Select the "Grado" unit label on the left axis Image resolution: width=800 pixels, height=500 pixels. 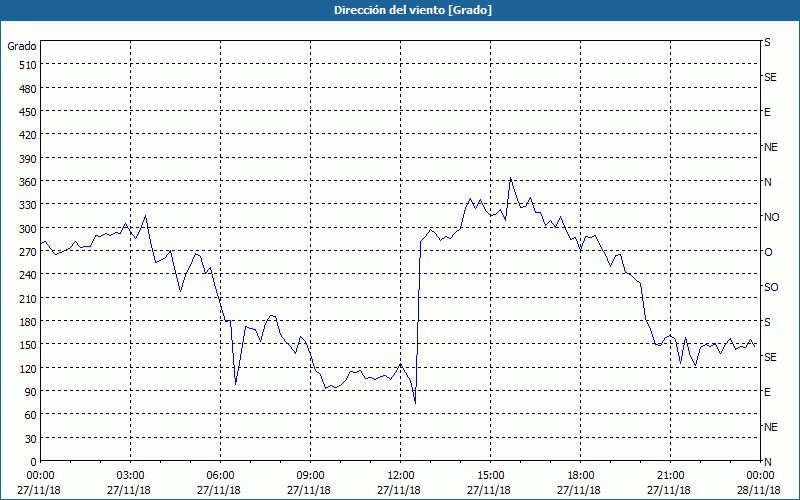pyautogui.click(x=22, y=46)
